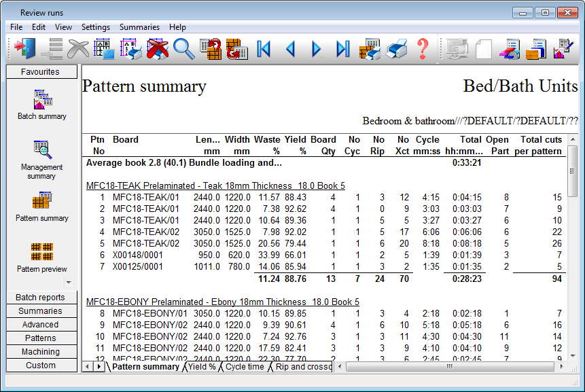Open help with the red question mark
The width and height of the screenshot is (585, 392).
423,49
